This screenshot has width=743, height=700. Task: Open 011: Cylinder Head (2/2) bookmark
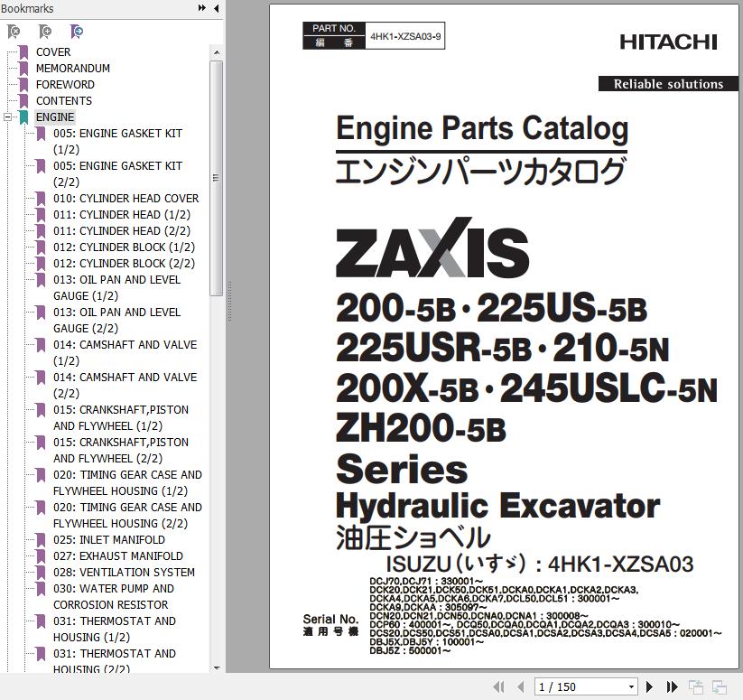[122, 231]
